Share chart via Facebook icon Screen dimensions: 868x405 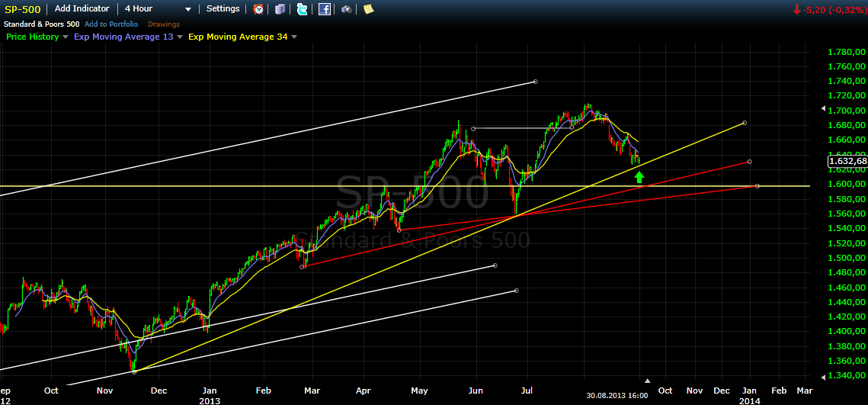point(325,9)
